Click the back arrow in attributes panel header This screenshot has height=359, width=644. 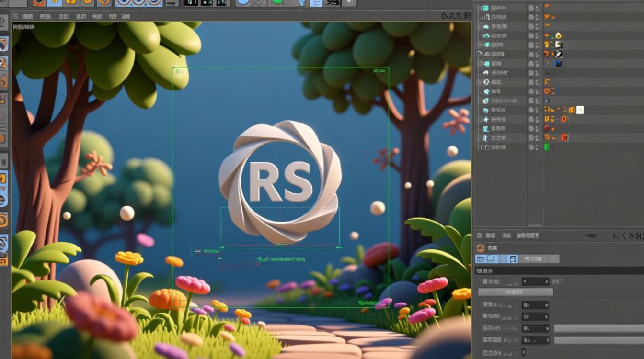pos(592,236)
